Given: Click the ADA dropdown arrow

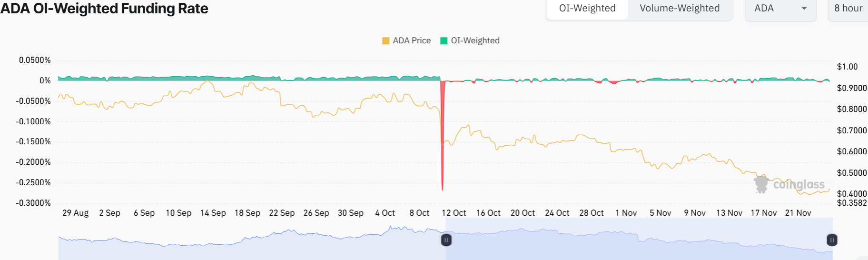Looking at the screenshot, I should 804,9.
